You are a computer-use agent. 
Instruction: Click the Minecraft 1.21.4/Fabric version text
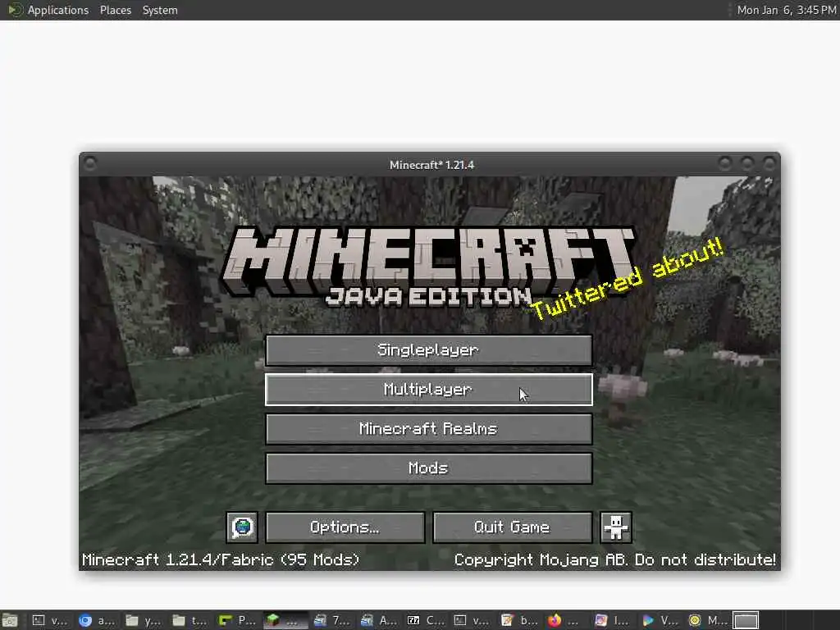pos(221,559)
